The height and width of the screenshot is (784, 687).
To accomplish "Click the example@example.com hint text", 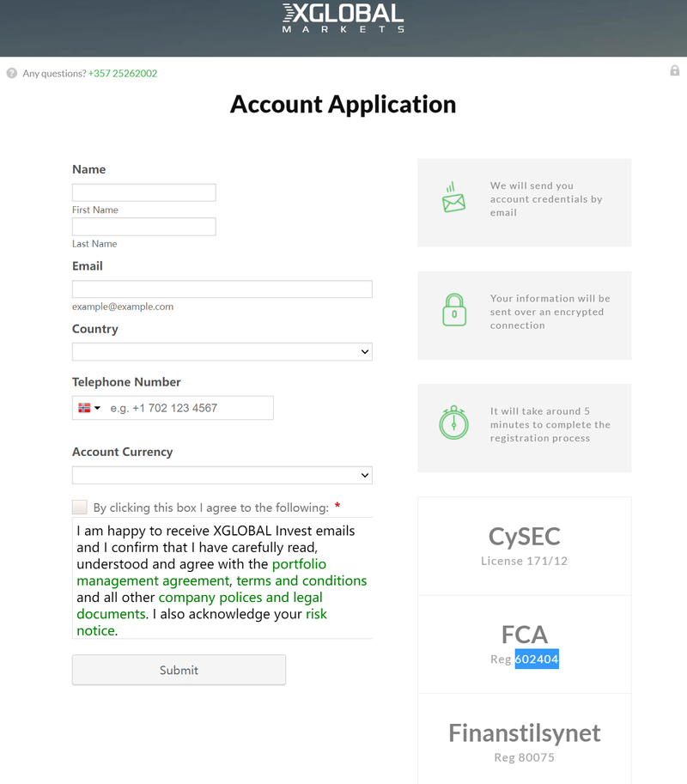I will 123,307.
